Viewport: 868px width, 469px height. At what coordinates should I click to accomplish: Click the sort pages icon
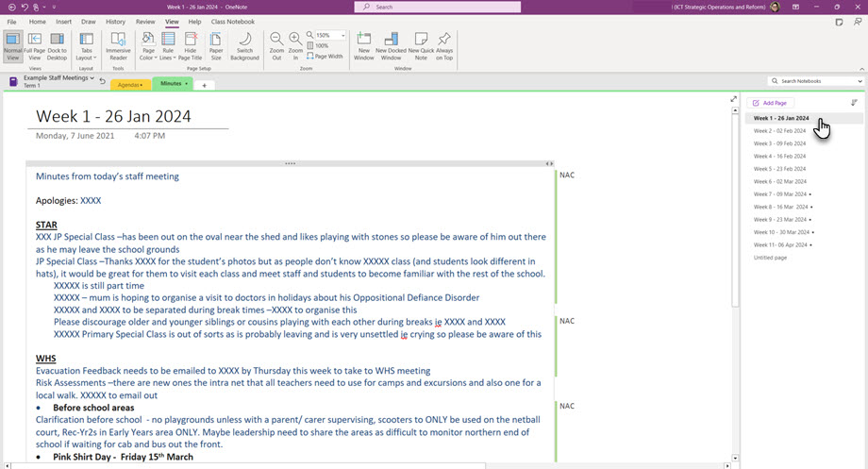(x=854, y=103)
